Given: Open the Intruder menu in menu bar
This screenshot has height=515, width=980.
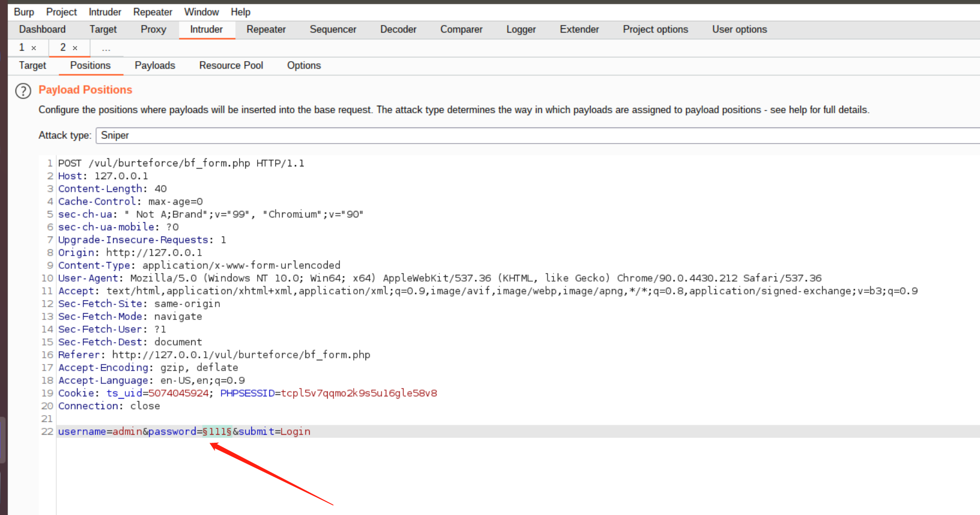Looking at the screenshot, I should point(105,12).
